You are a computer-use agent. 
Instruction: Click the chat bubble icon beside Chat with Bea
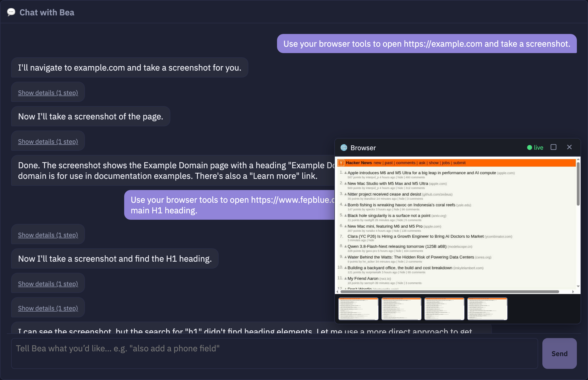coord(11,12)
